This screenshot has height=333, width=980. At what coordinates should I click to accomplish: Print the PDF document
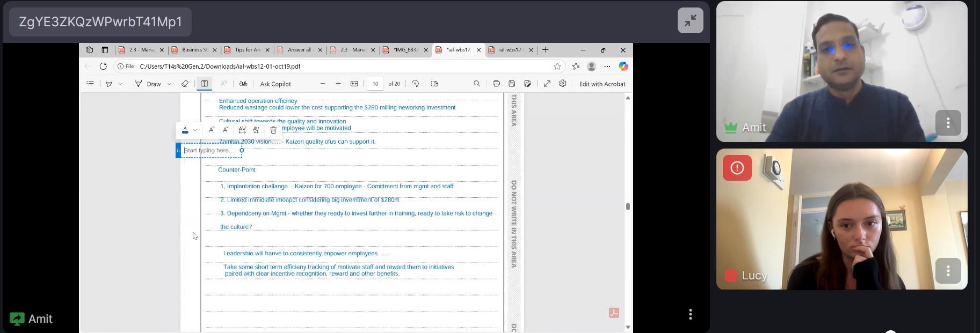[496, 84]
